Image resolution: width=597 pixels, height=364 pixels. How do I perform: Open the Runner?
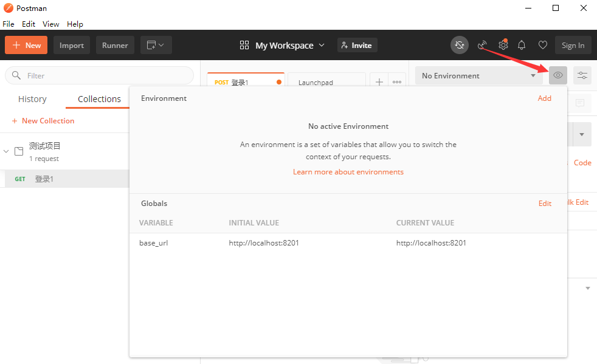pyautogui.click(x=115, y=46)
